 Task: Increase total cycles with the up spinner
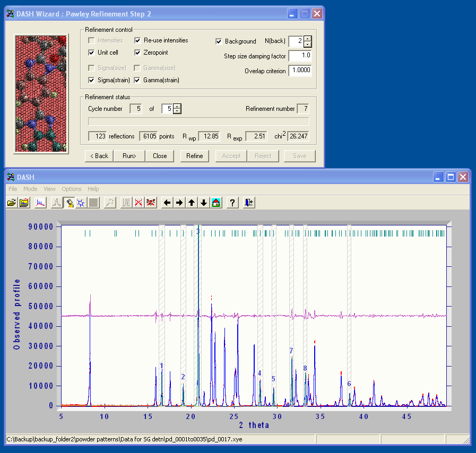pyautogui.click(x=177, y=106)
